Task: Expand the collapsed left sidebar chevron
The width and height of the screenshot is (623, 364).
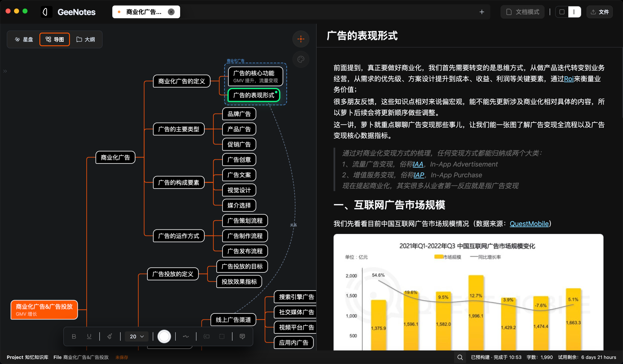Action: (5, 71)
